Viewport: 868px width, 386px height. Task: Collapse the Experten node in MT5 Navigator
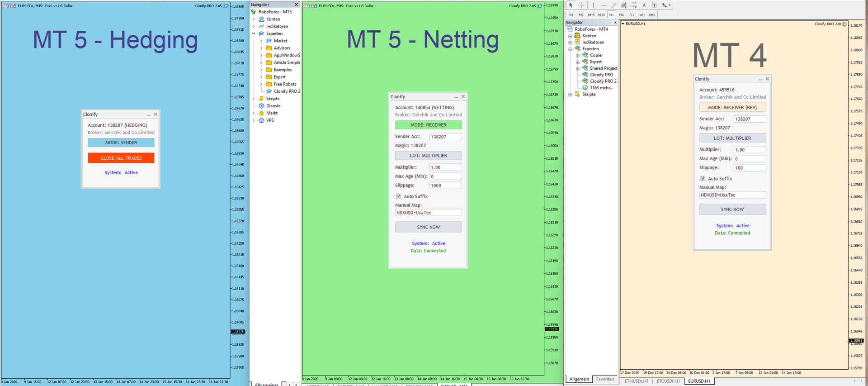[254, 33]
